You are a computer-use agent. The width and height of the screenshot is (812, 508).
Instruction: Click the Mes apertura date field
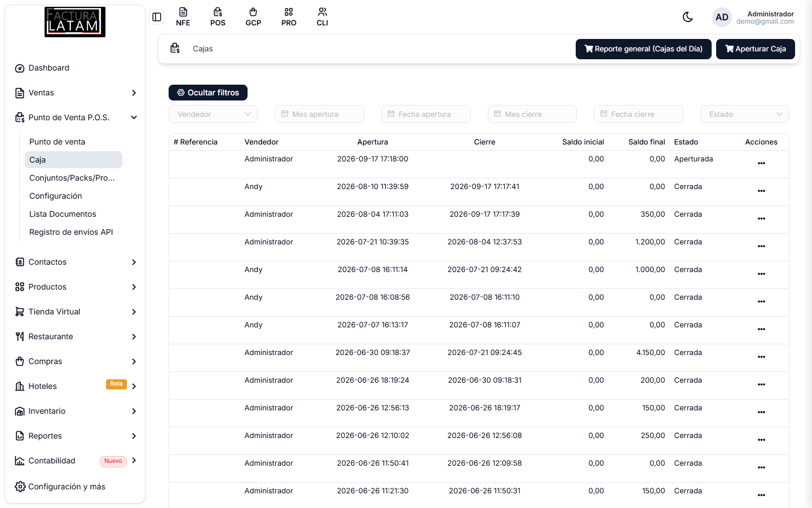tap(319, 114)
